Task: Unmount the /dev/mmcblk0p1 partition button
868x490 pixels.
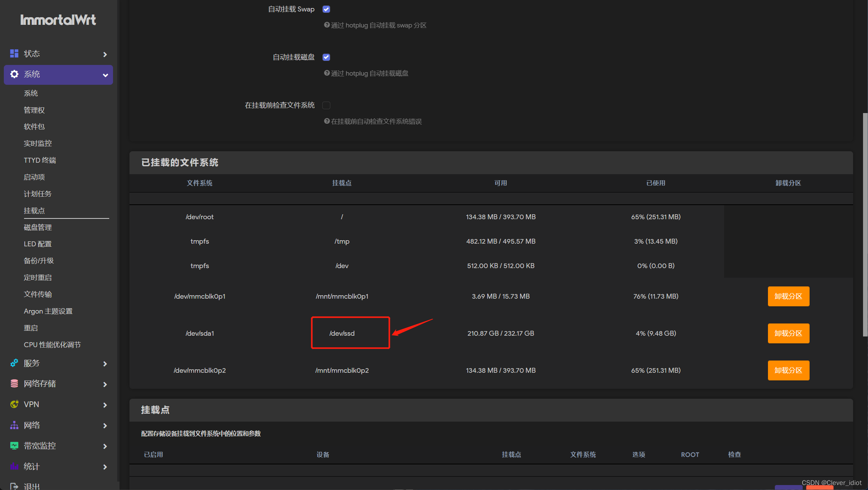Action: pos(788,296)
